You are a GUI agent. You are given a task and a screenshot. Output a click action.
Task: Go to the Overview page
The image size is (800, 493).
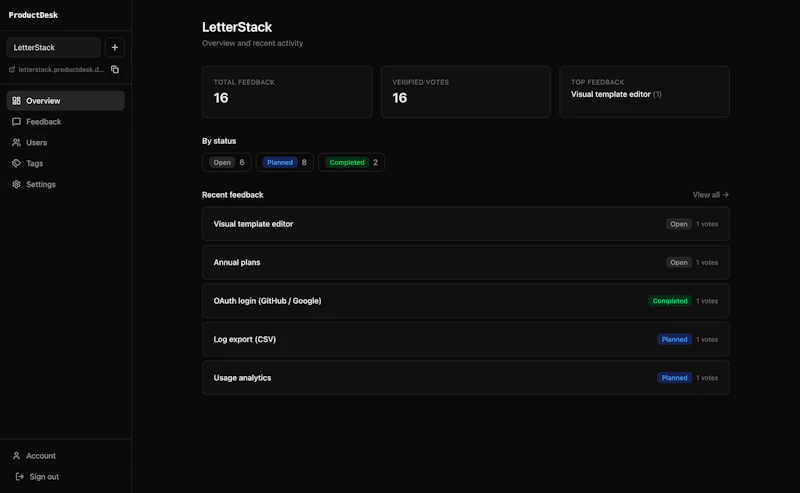point(65,101)
